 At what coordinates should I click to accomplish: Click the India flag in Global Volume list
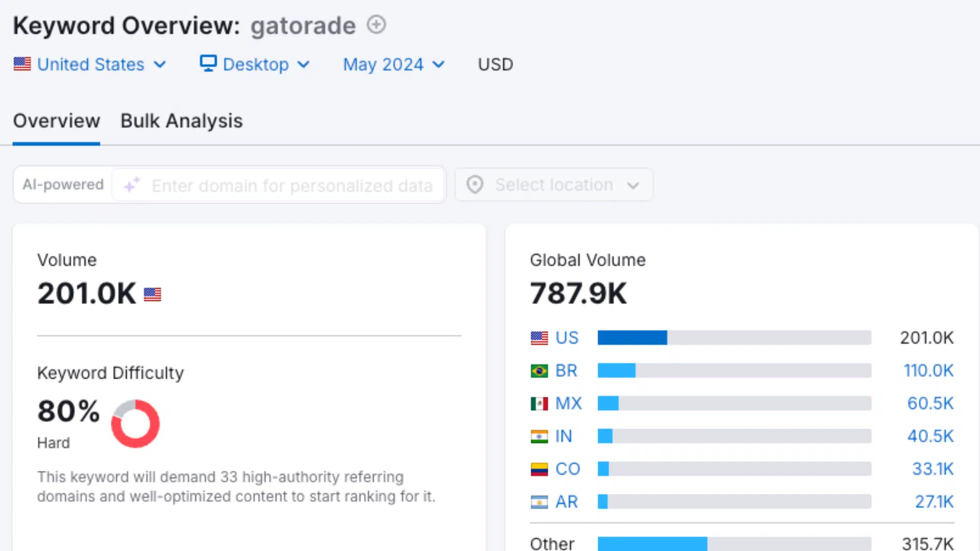[x=538, y=436]
